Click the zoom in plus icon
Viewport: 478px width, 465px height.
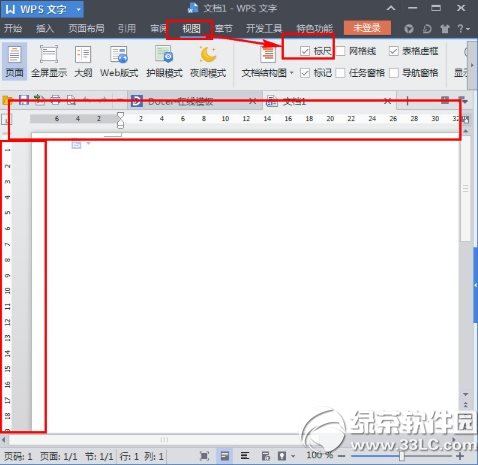[x=460, y=456]
